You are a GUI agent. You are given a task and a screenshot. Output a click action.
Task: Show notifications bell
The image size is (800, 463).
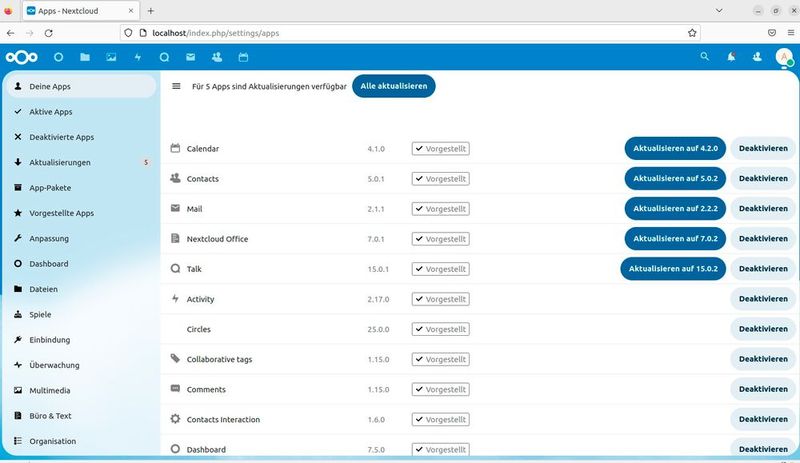pos(731,57)
